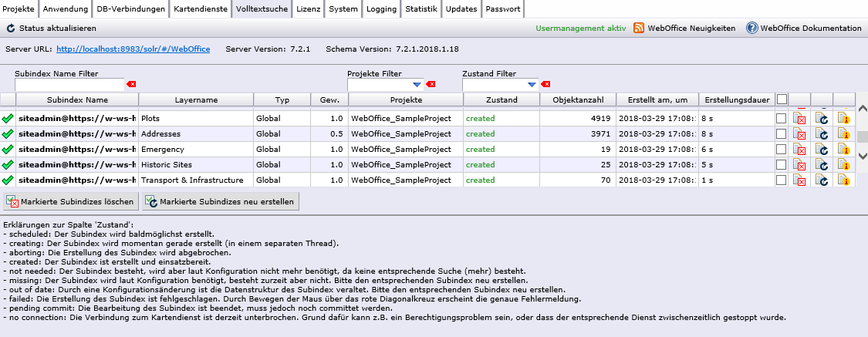Recreate the Transport & Infrastructure subindex via row icon

coord(822,180)
